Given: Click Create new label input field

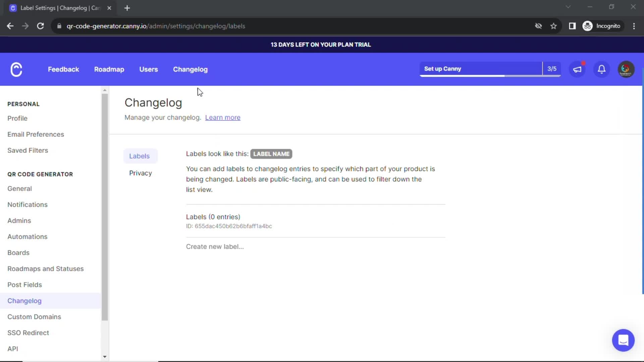Looking at the screenshot, I should tap(215, 246).
